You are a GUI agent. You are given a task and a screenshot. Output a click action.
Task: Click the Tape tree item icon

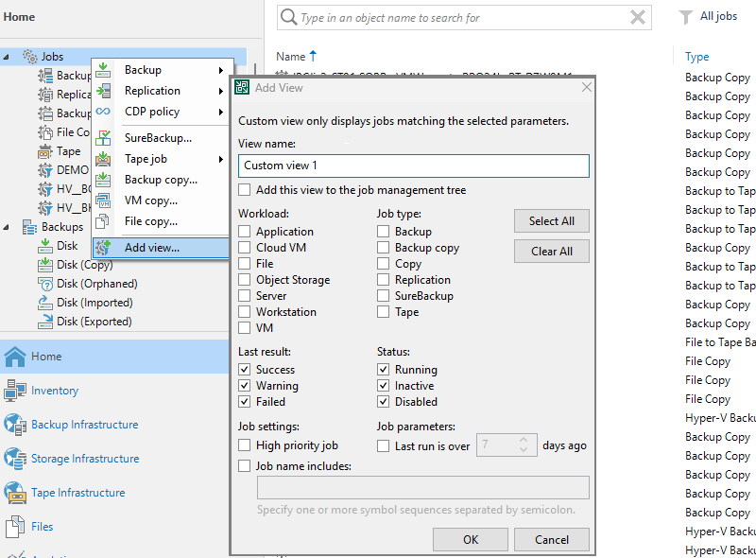[x=45, y=151]
